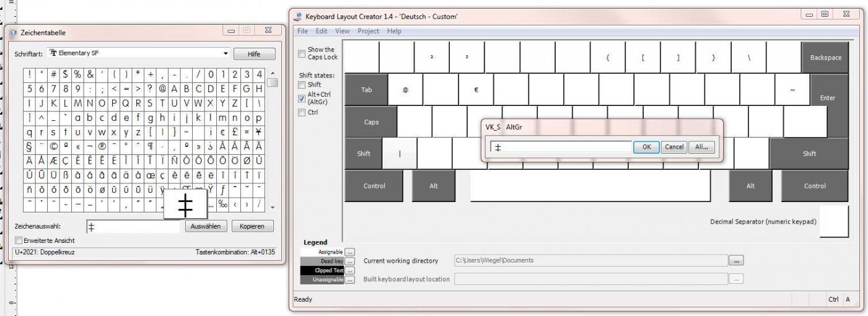Click Cancel in the VK_S AltGr dialog
868x316 pixels.
tap(673, 147)
